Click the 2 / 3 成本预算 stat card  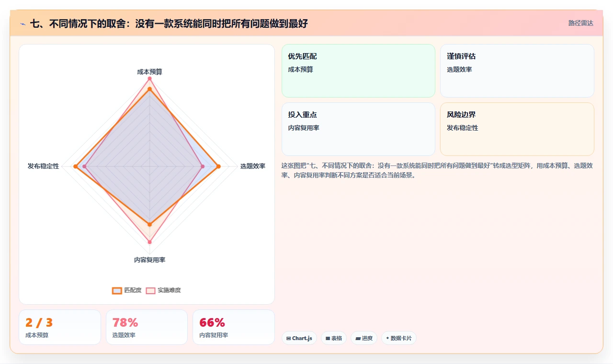click(x=60, y=327)
